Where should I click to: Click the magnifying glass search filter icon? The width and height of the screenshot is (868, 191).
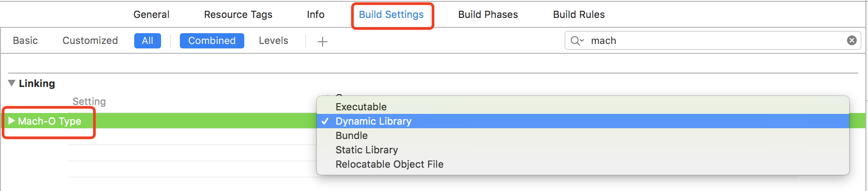[x=577, y=41]
